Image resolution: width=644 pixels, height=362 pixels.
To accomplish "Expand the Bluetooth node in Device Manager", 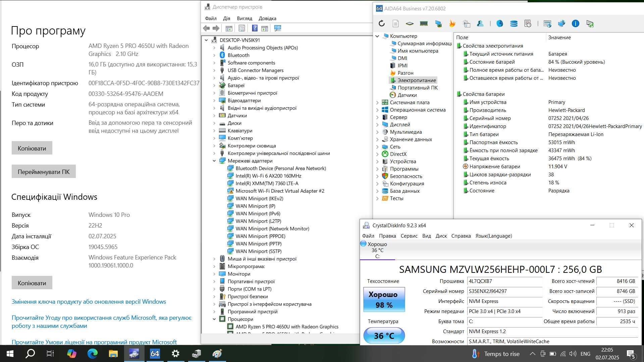I will pyautogui.click(x=214, y=55).
